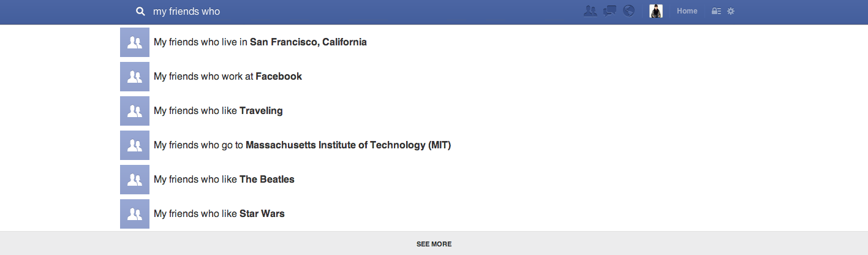Open the notifications globe icon
The height and width of the screenshot is (255, 868).
[628, 11]
